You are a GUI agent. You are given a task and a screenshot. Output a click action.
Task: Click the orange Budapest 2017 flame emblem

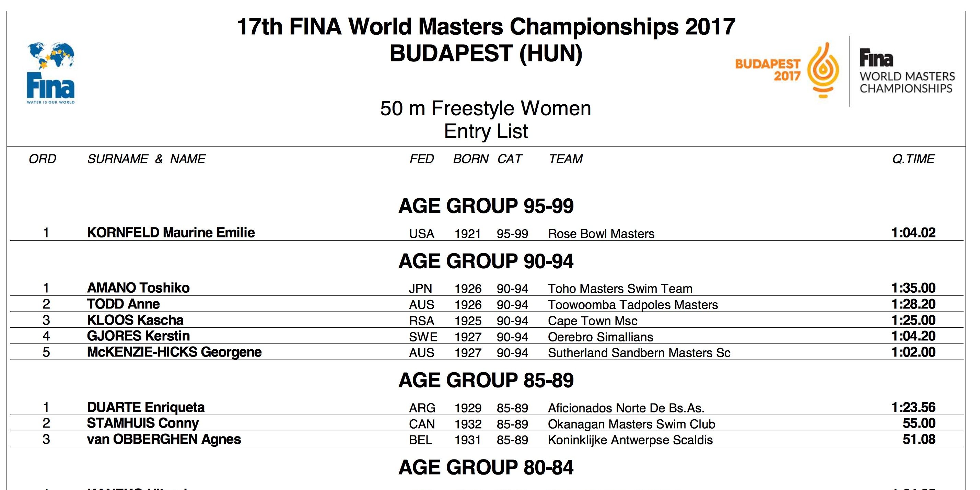tap(823, 70)
